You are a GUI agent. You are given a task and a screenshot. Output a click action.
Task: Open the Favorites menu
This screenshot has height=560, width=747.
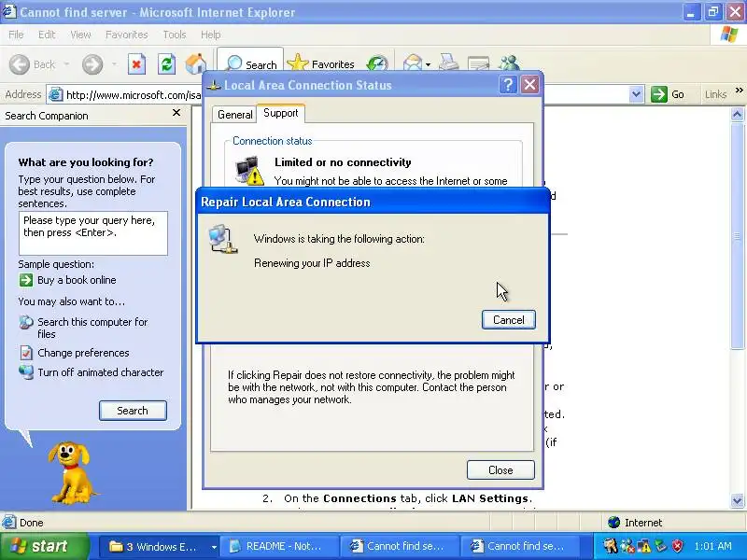127,35
